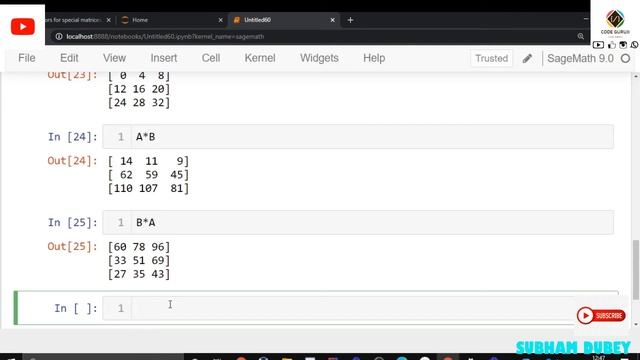Click the scrollbar up arrow
Screen dimensions: 640x360
(636, 76)
